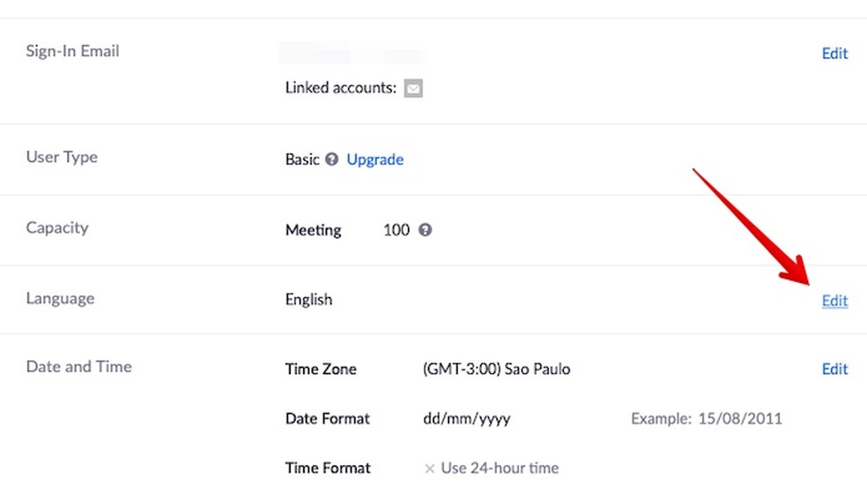Click the Meeting capacity value 100
Image resolution: width=867 pixels, height=504 pixels.
click(x=396, y=230)
